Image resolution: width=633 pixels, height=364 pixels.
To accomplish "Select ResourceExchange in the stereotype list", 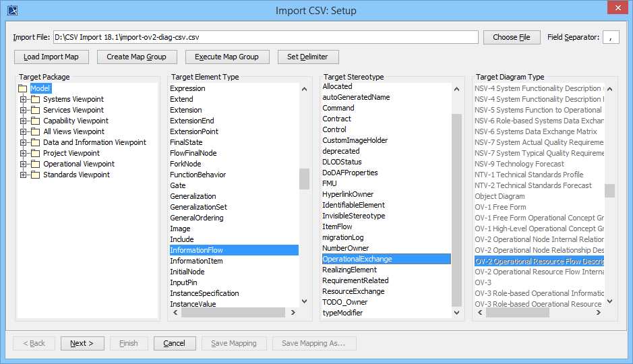I will 353,291.
